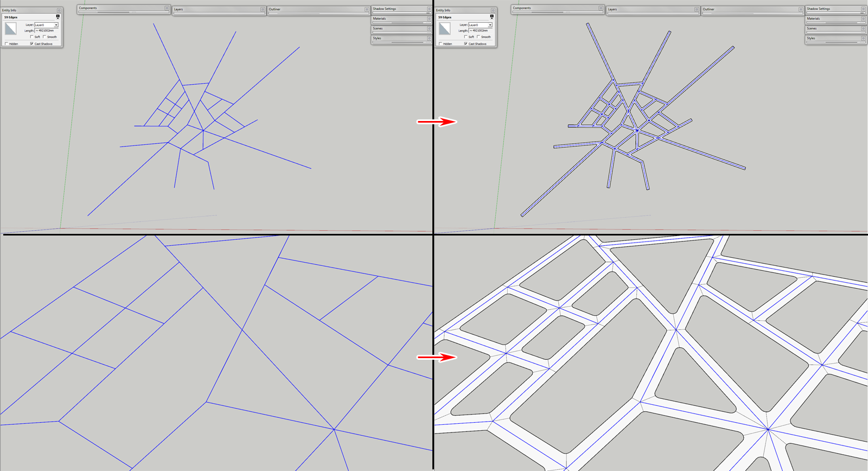Close the Materials panel in the left view

[x=429, y=18]
